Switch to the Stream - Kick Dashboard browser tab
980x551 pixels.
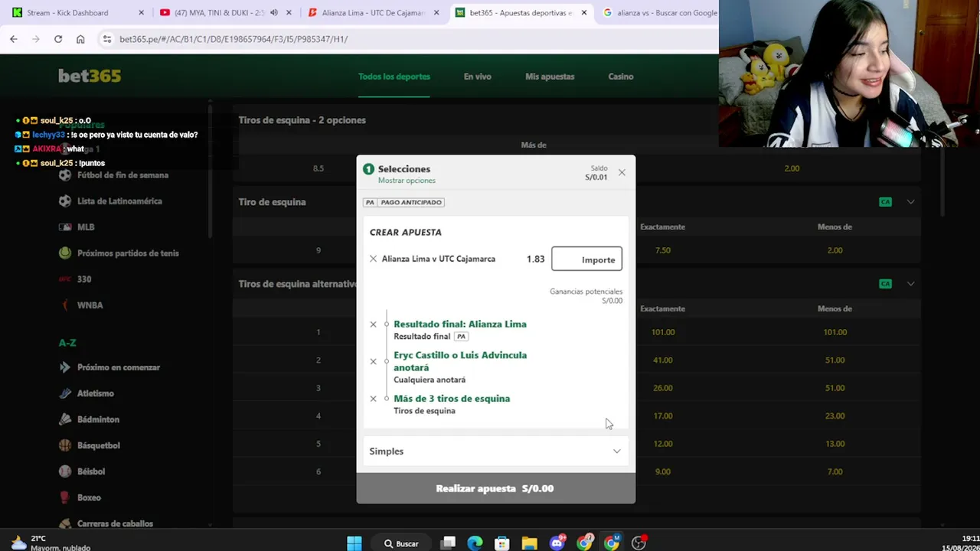pos(75,13)
